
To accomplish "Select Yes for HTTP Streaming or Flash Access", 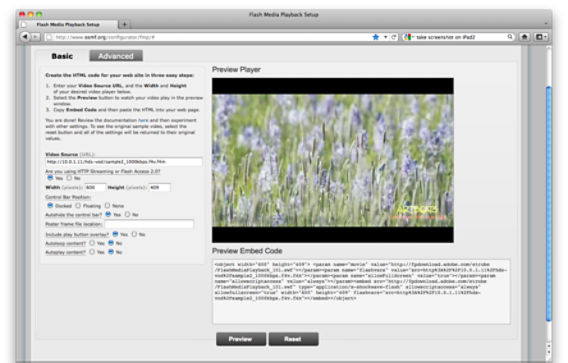I will pyautogui.click(x=50, y=178).
